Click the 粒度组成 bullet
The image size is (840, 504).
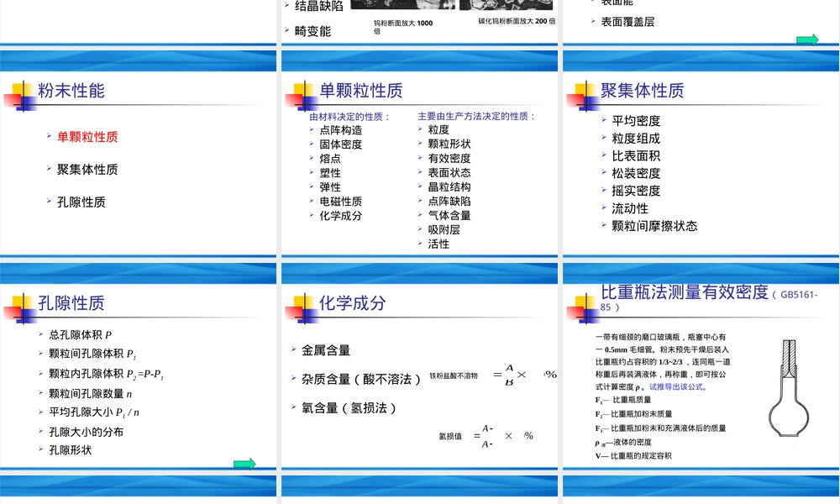coord(636,139)
